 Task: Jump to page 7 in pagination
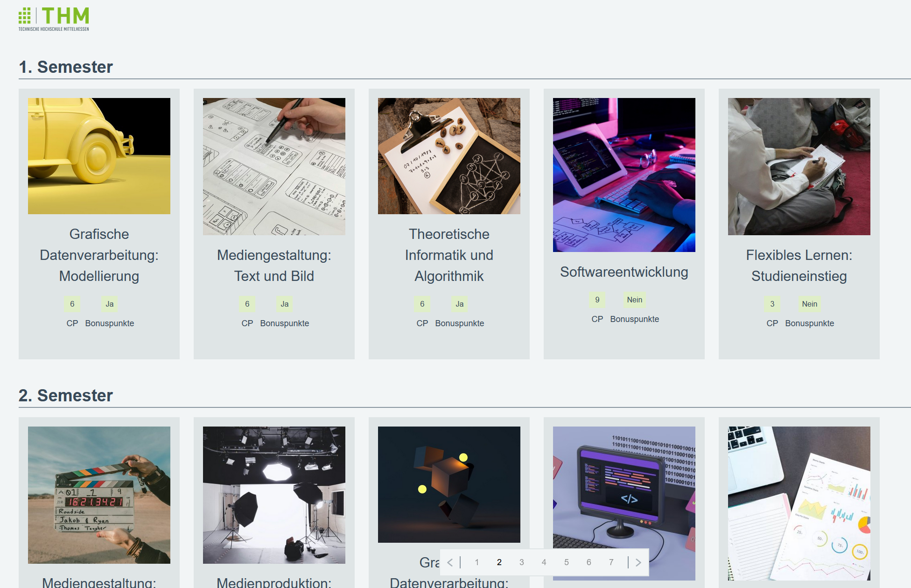tap(611, 562)
